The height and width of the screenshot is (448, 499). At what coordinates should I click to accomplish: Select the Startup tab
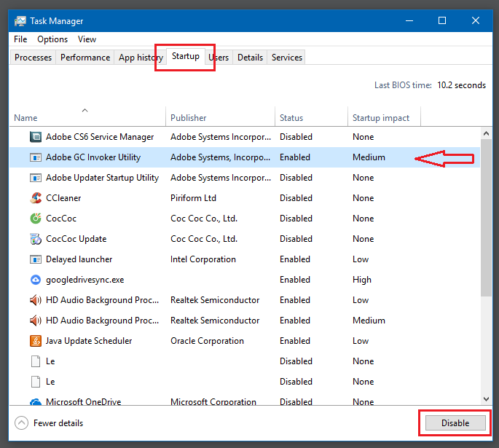(x=186, y=56)
